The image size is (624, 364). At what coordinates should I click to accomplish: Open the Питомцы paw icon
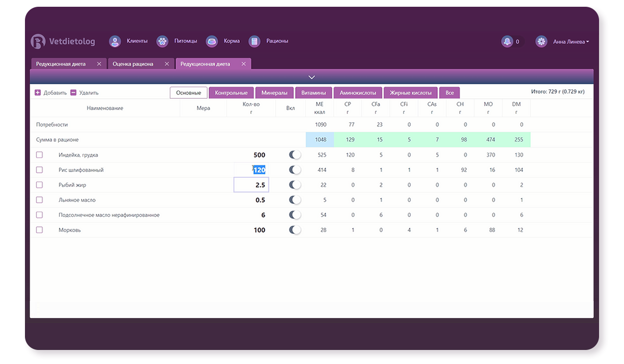pyautogui.click(x=163, y=42)
